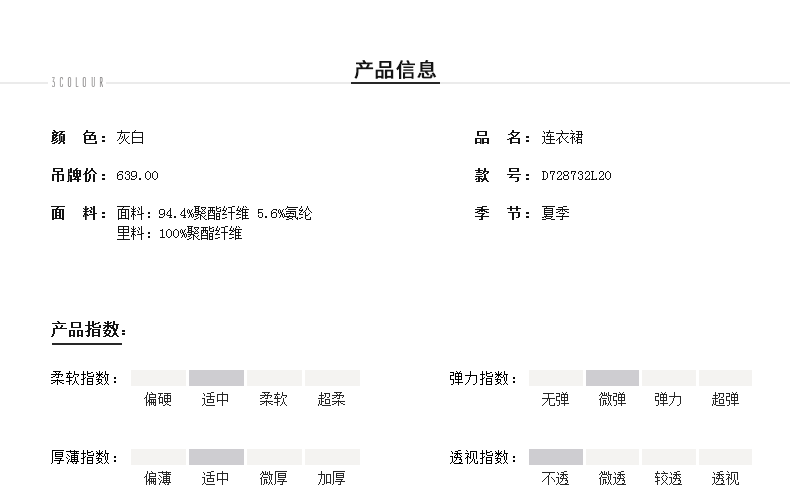This screenshot has height=492, width=790.
Task: Click the season value 夏季
Action: tap(555, 214)
